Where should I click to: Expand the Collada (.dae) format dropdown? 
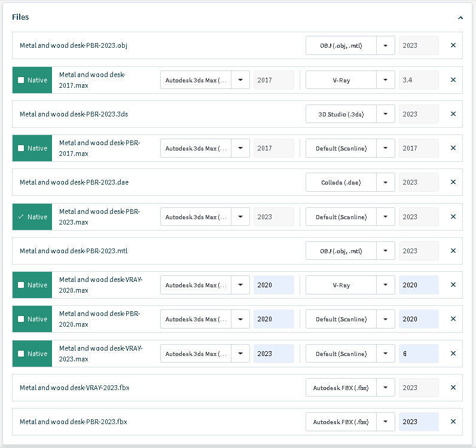(x=386, y=182)
